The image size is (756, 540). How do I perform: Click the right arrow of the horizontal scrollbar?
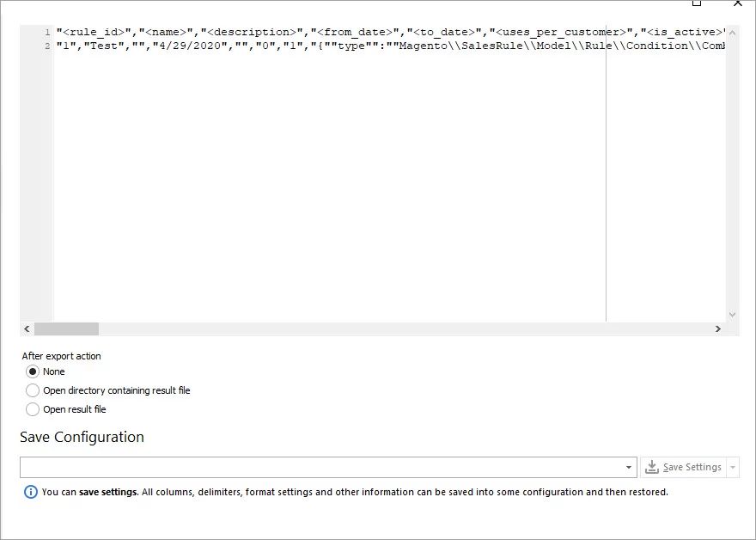point(718,328)
